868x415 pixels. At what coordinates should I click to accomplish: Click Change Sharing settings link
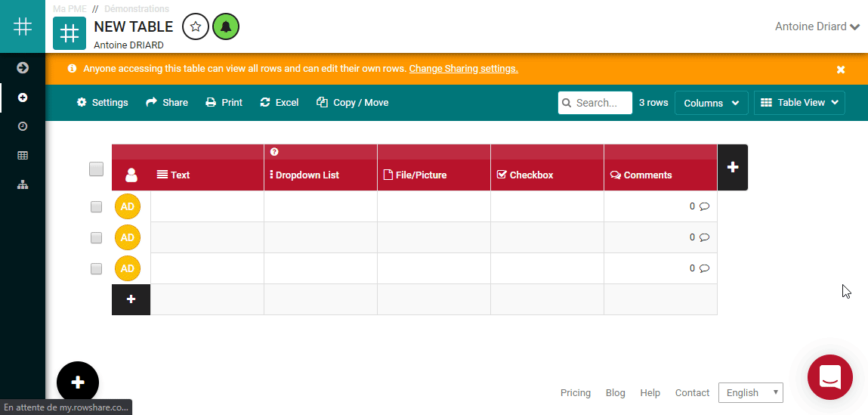[463, 69]
